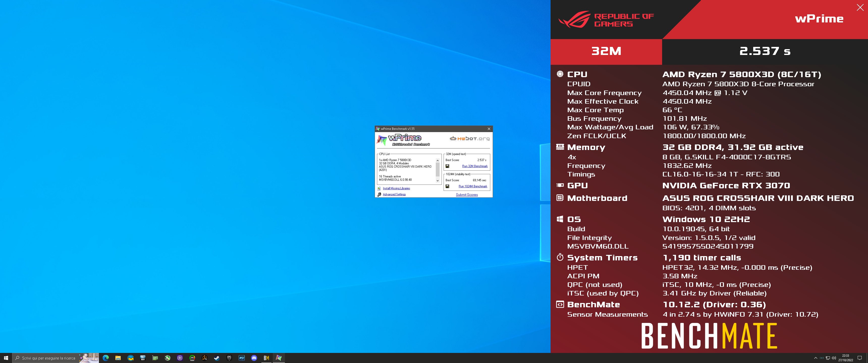Open Submit Scores link in wPrime
The width and height of the screenshot is (868, 363).
(467, 195)
